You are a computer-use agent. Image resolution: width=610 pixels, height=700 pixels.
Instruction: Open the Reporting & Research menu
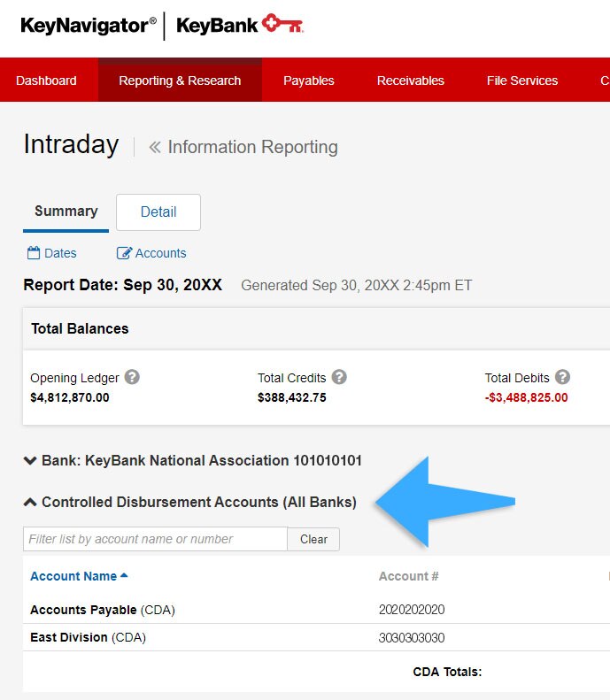180,81
